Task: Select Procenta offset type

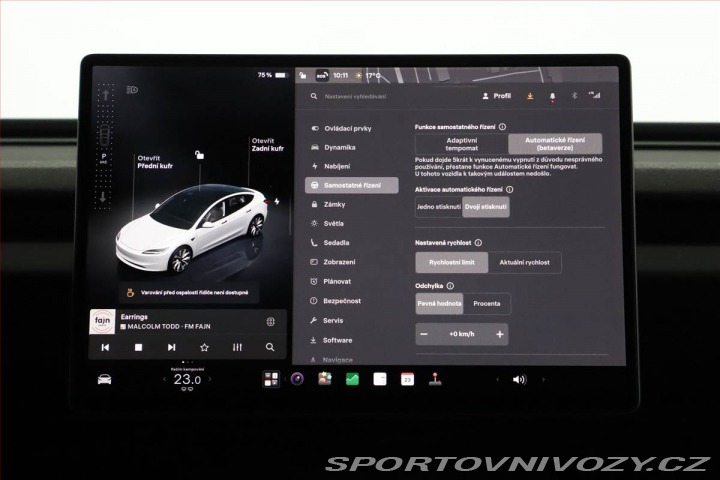Action: [487, 304]
